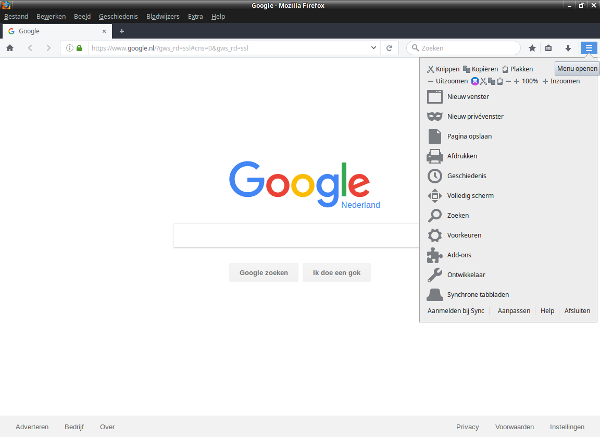Click the Google search input field

296,235
